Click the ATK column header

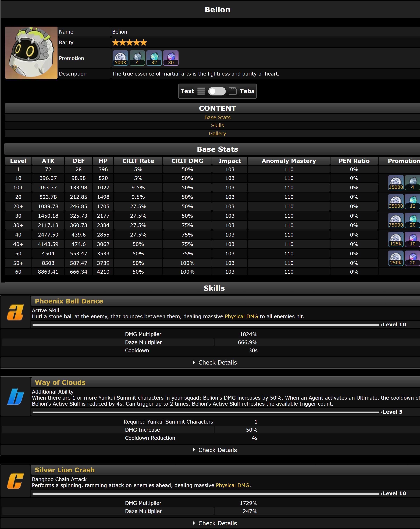(48, 161)
